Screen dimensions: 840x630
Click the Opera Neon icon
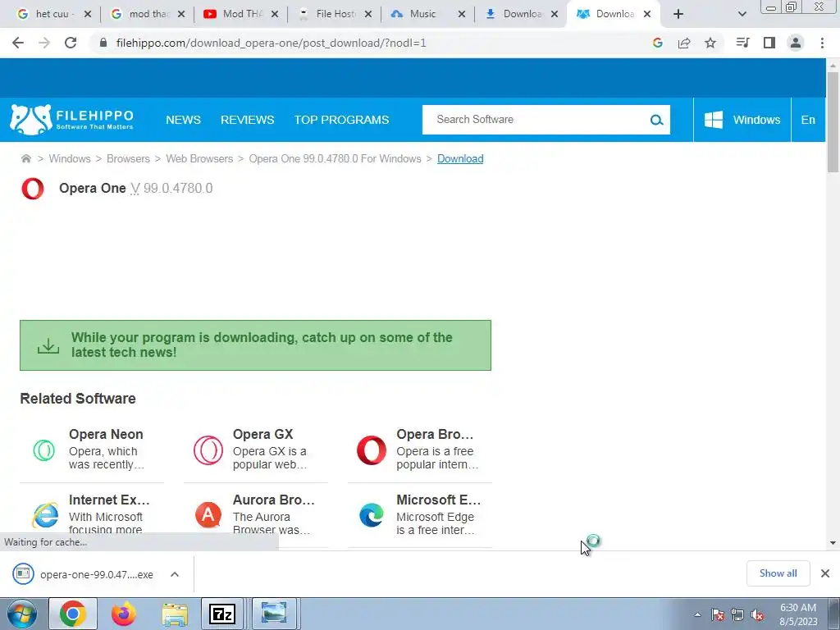[44, 450]
